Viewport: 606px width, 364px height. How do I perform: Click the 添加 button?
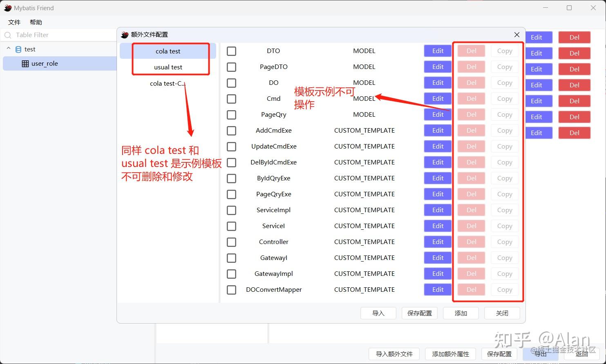pos(461,313)
